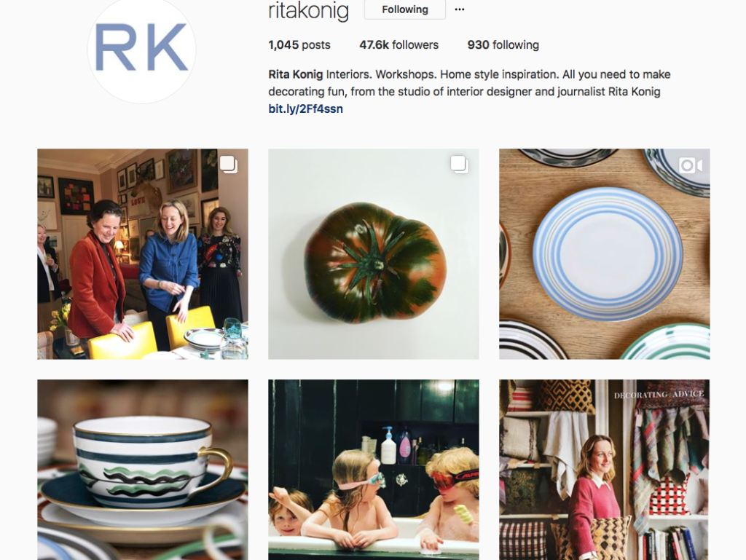Open the post with women at table
The height and width of the screenshot is (560, 746).
pyautogui.click(x=143, y=254)
